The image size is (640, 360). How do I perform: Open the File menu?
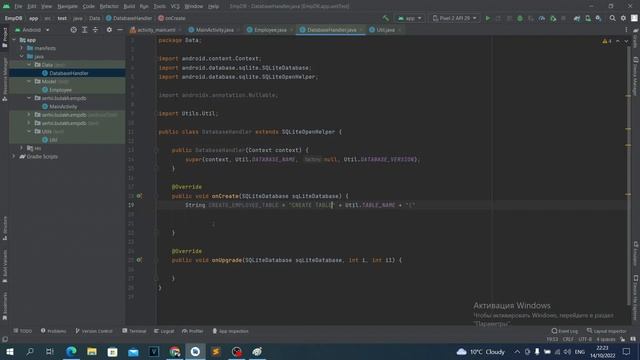18,7
